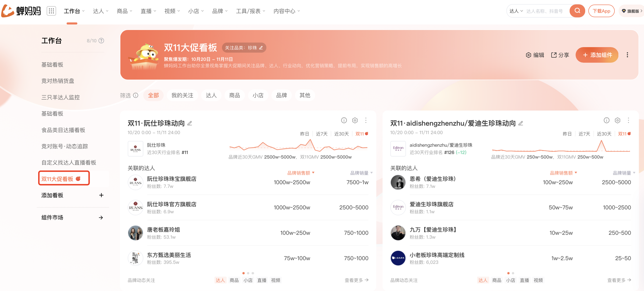Viewport: 644px width, 291px height.
Task: Click the 东方甄选美丽生活 avatar
Action: pyautogui.click(x=135, y=258)
